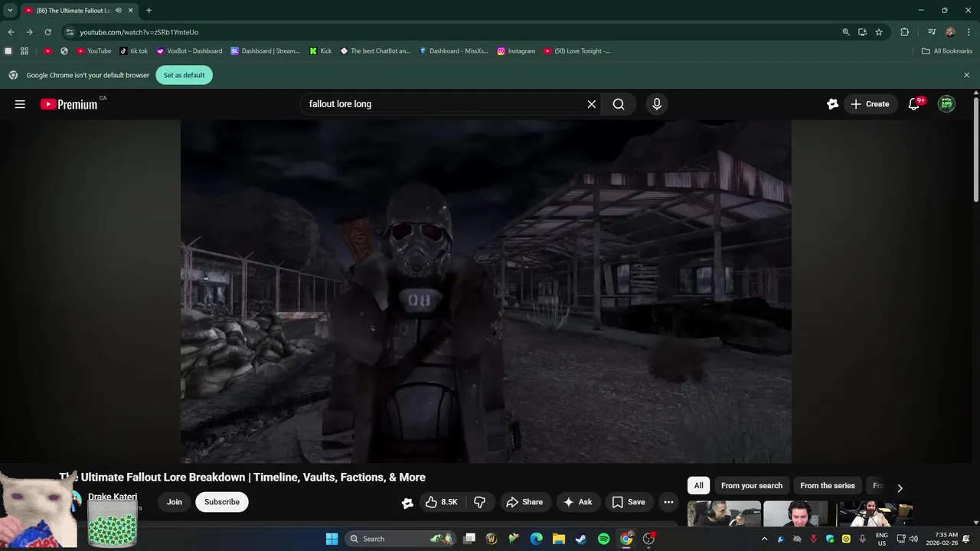Dismiss the default browser infobar
The image size is (980, 551).
(x=966, y=75)
